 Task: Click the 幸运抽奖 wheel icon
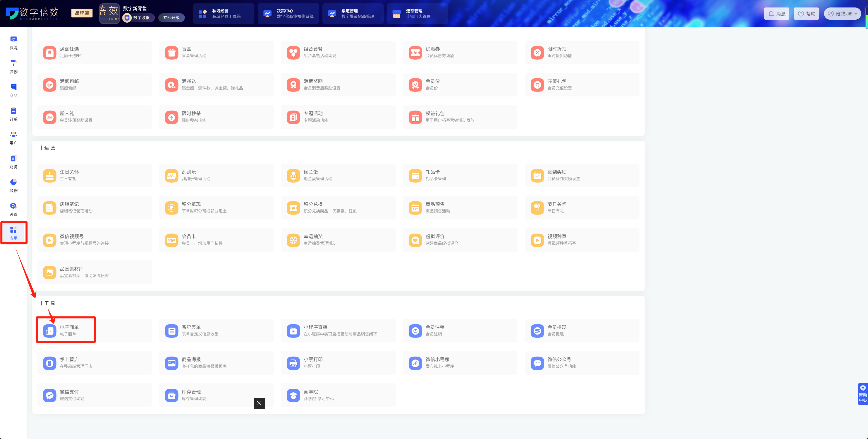(293, 240)
